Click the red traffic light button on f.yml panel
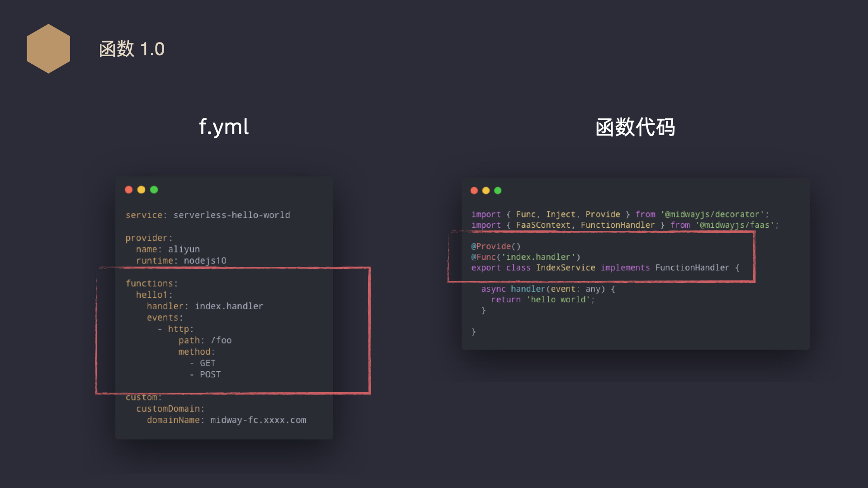The image size is (868, 488). click(129, 189)
